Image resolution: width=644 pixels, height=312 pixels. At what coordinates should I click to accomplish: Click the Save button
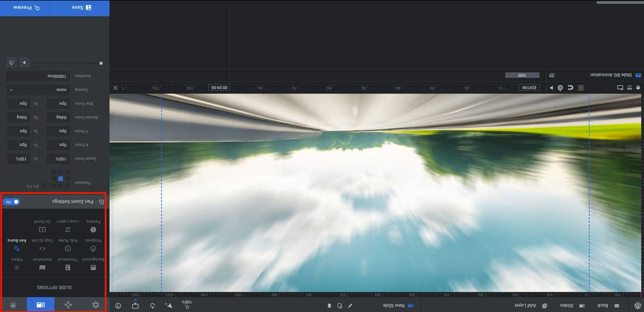point(82,8)
